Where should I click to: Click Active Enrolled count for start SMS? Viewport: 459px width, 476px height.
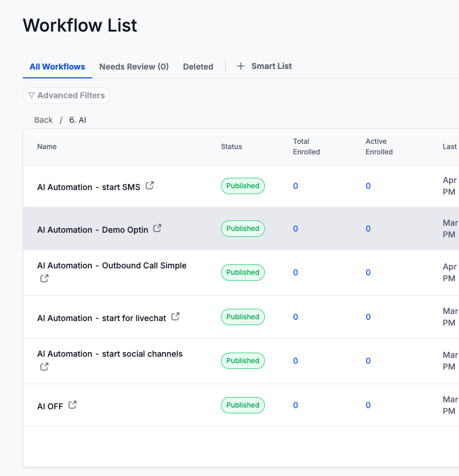368,186
